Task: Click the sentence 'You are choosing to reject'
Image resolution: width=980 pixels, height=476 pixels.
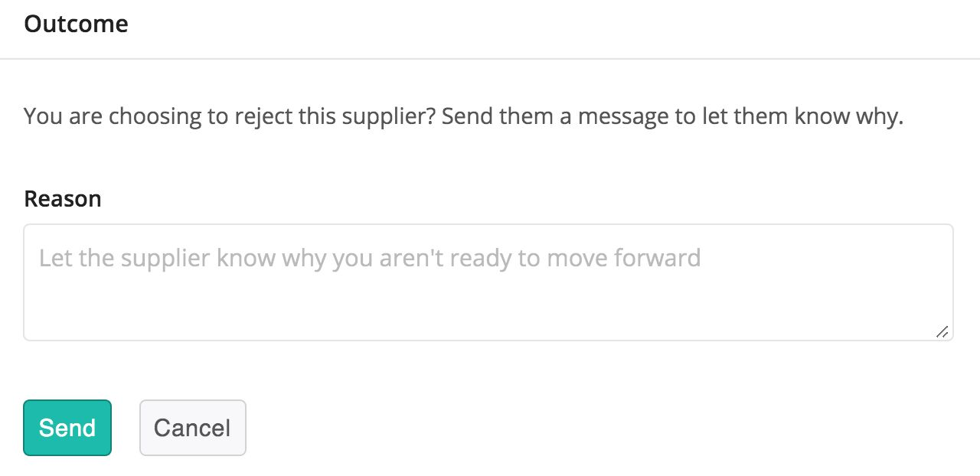Action: point(230,118)
